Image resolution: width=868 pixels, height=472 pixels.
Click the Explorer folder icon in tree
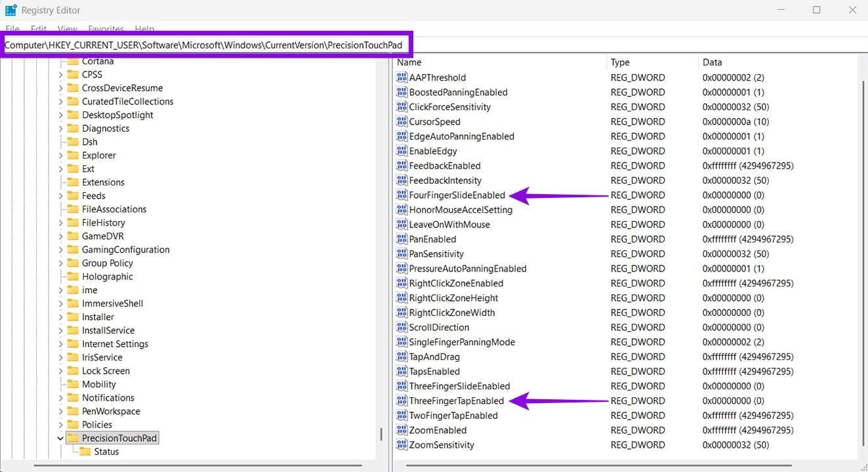[x=72, y=155]
